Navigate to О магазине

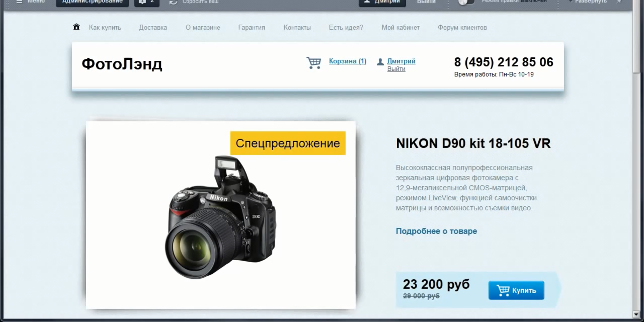point(203,28)
